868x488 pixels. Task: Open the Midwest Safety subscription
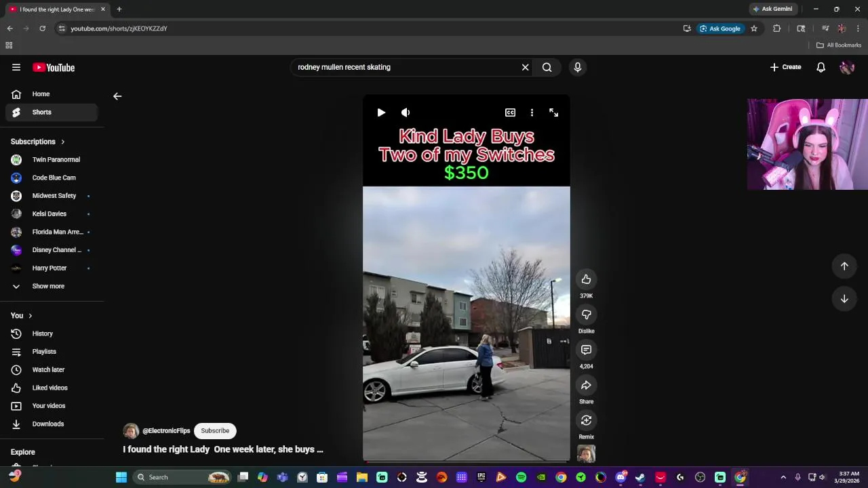(x=52, y=196)
